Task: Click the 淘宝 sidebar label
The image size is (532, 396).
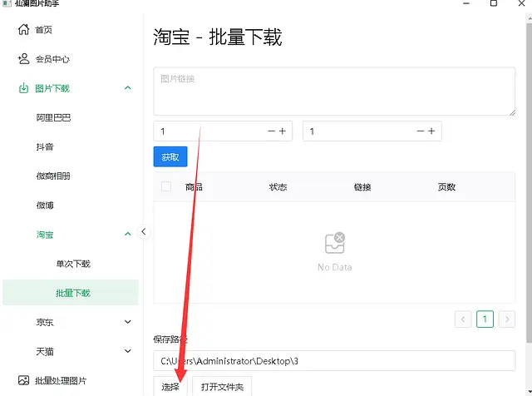Action: pos(45,235)
